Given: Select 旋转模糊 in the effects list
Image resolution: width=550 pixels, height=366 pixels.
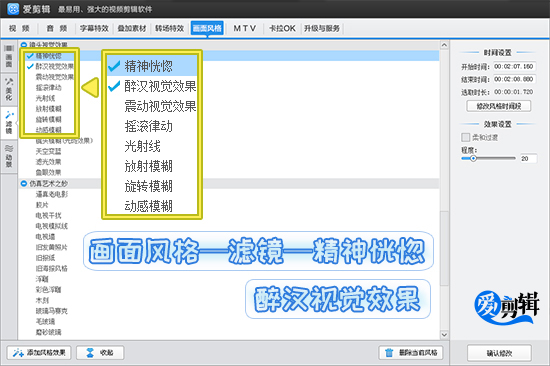Looking at the screenshot, I should point(49,119).
